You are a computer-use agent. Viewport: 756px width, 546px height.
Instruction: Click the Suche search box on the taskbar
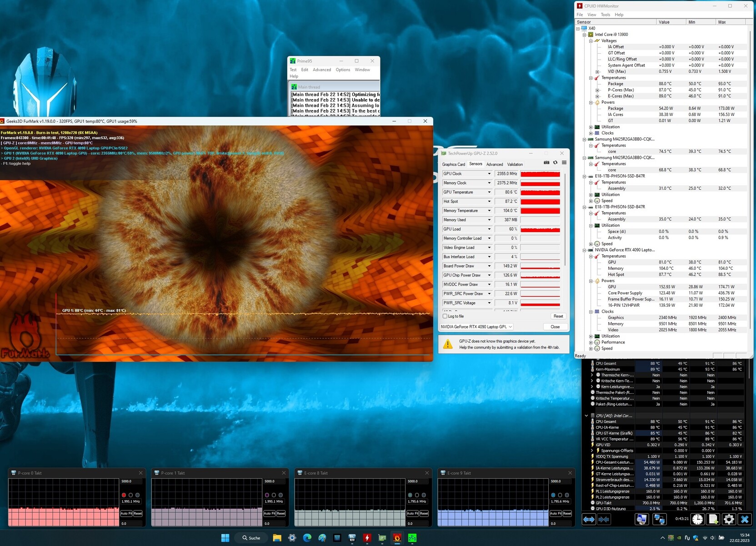pos(250,538)
